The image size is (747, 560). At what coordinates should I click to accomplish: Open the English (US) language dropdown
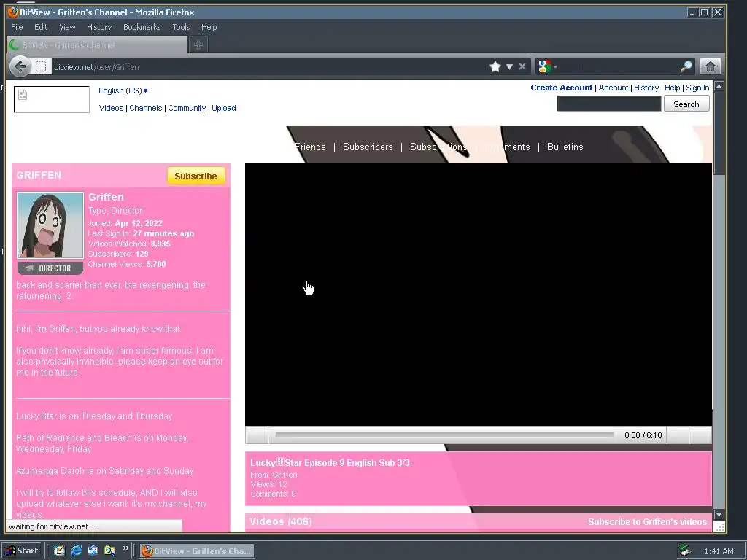click(x=123, y=90)
